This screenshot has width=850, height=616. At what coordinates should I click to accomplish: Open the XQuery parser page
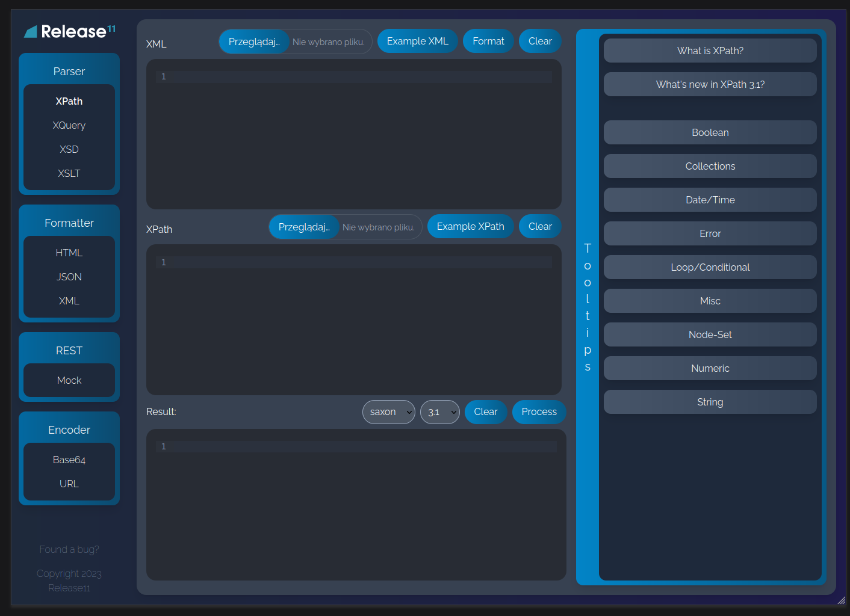point(69,125)
